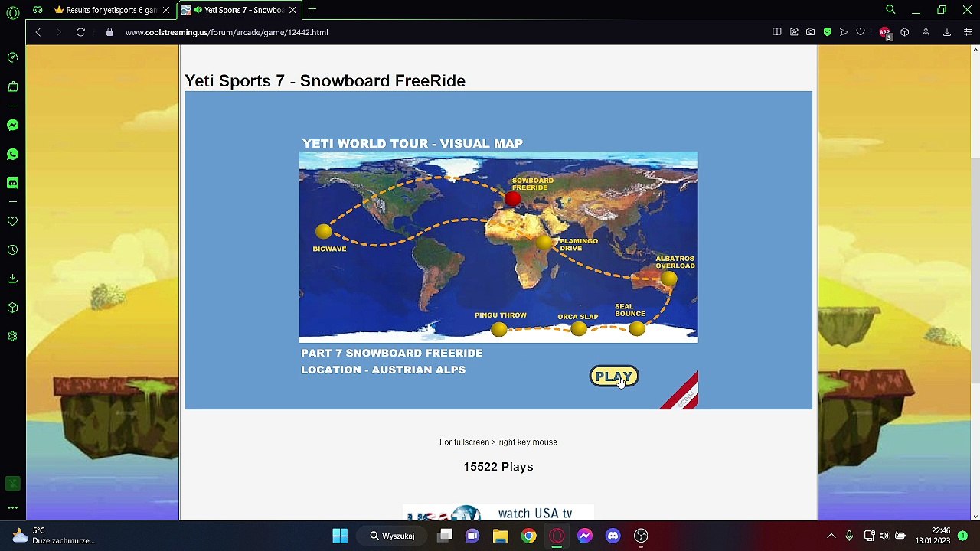Click the Wyszukaj taskbar search box
The image size is (980, 551).
pos(393,536)
